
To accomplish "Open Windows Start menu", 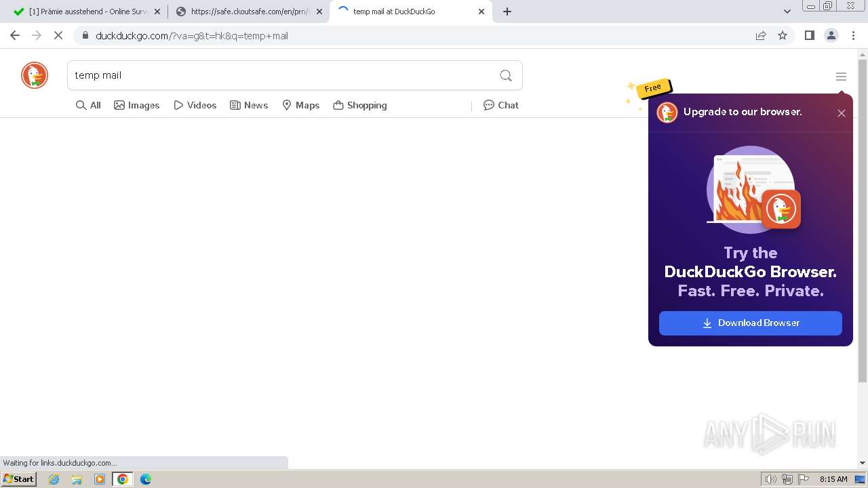I will coord(19,479).
